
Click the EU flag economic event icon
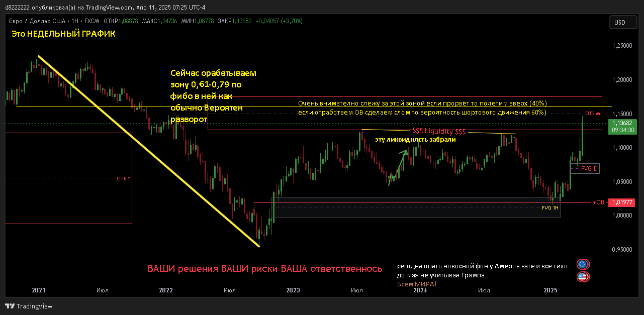point(583,264)
